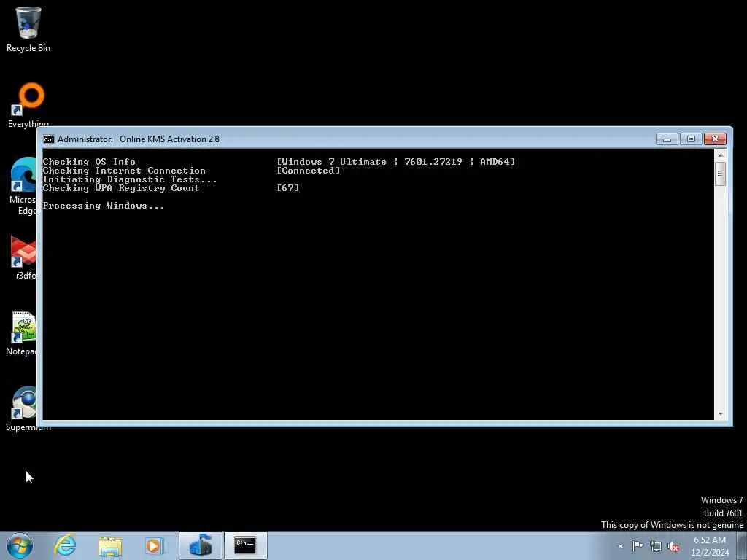Select the command prompt taskbar button

(245, 545)
